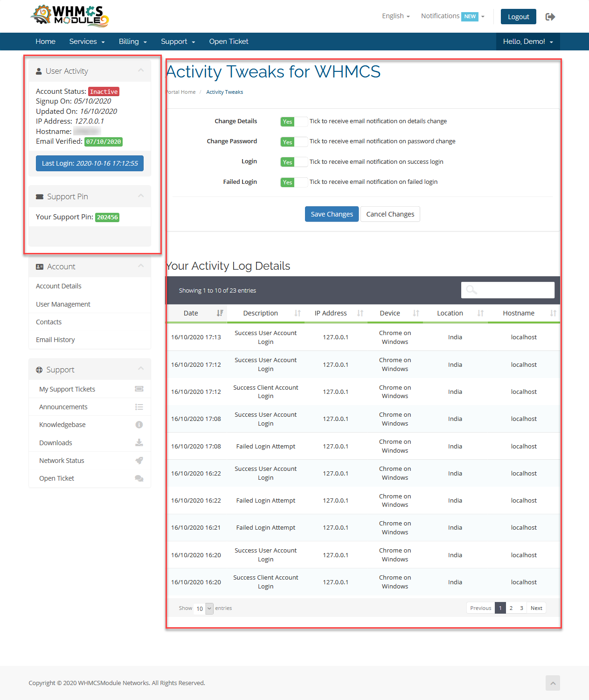Sort by Hostname column sort icon
This screenshot has width=589, height=700.
point(553,313)
